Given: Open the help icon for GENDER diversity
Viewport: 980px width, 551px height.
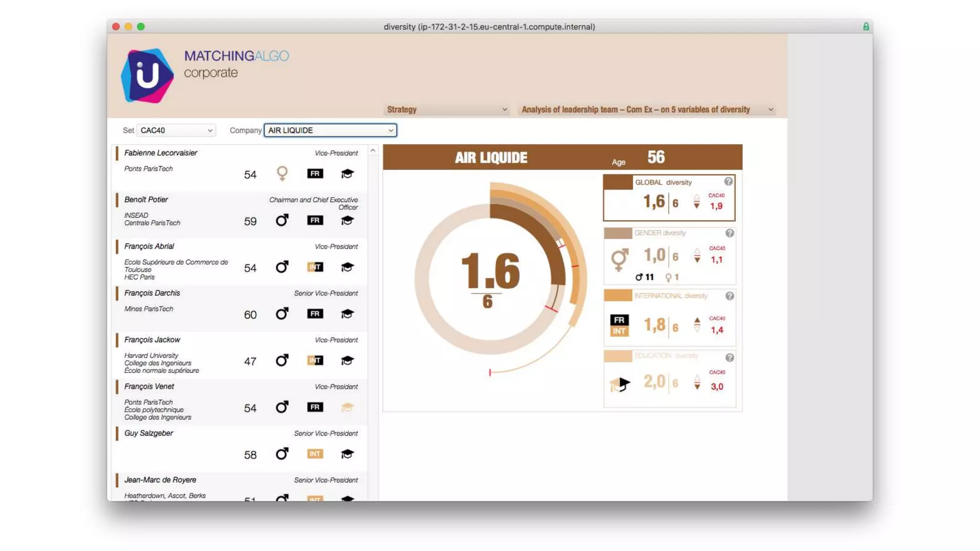Looking at the screenshot, I should tap(729, 233).
